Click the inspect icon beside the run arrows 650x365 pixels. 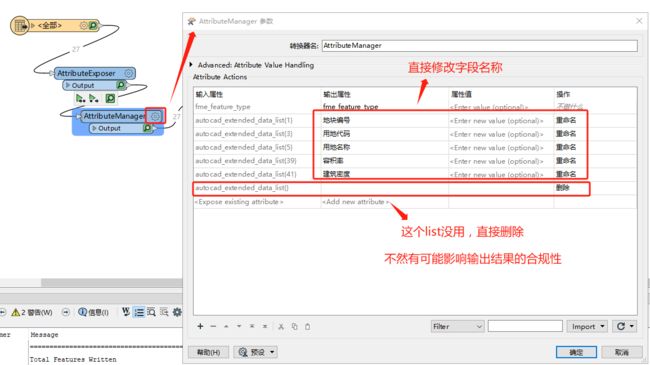point(110,98)
